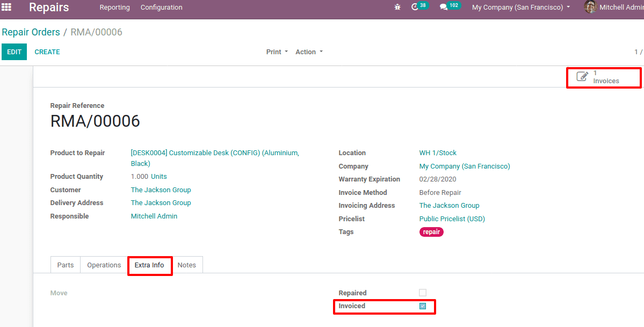Image resolution: width=644 pixels, height=327 pixels.
Task: Open the Reporting menu
Action: point(114,8)
